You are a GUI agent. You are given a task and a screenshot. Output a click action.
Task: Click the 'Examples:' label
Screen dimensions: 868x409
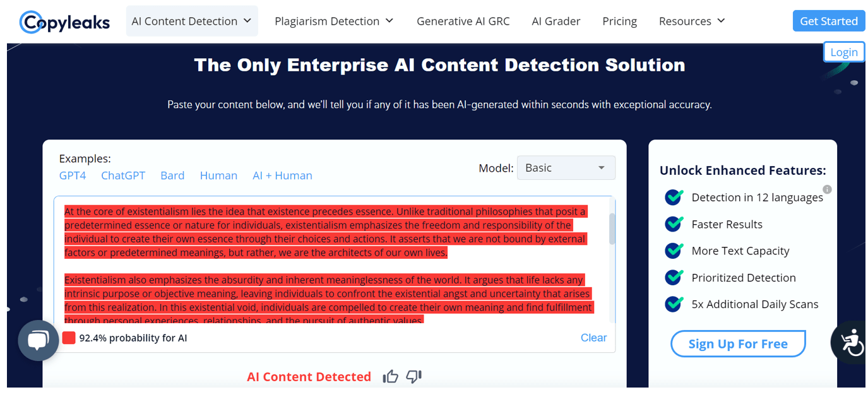click(85, 158)
